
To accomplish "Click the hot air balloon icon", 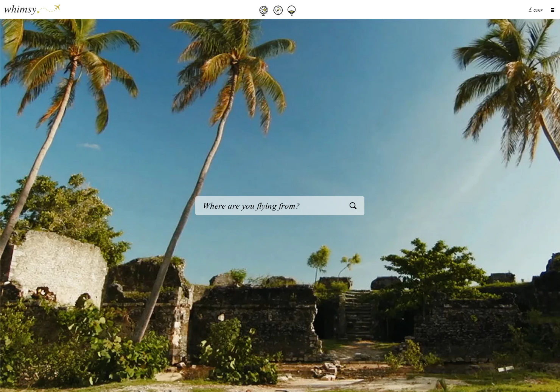I will tap(291, 10).
